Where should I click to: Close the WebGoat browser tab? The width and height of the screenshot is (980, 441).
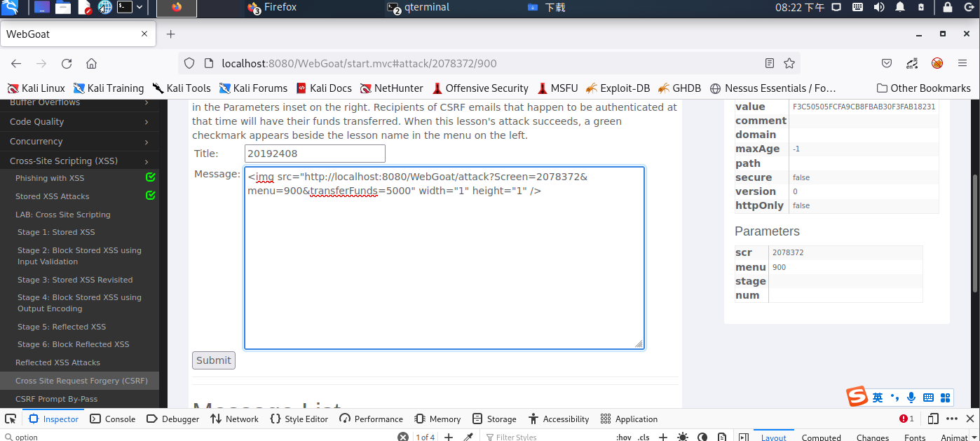tap(145, 34)
